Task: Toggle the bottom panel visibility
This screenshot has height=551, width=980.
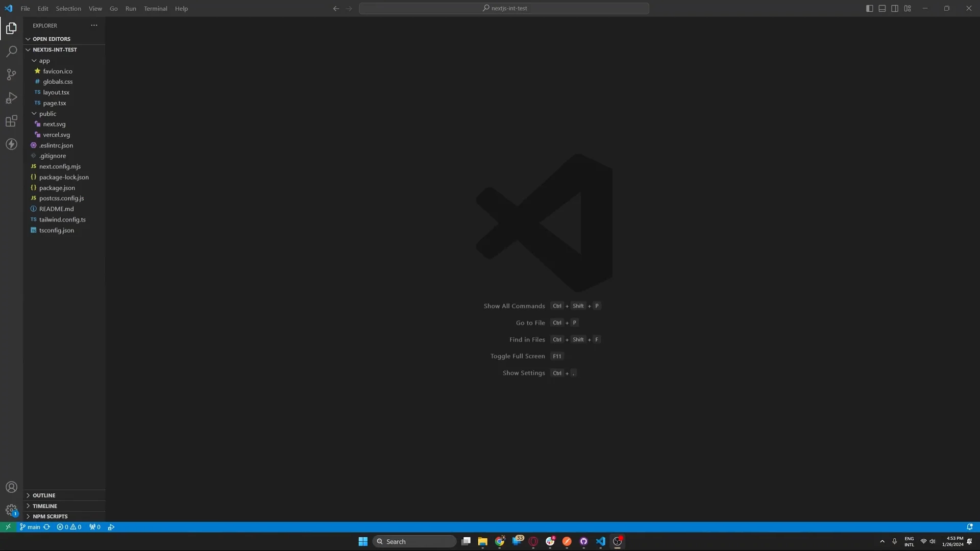Action: (x=881, y=8)
